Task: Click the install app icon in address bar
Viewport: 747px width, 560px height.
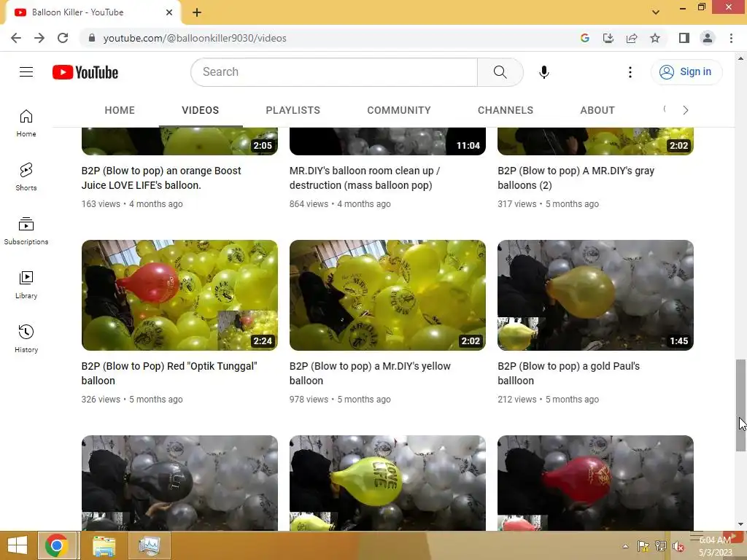Action: 608,38
